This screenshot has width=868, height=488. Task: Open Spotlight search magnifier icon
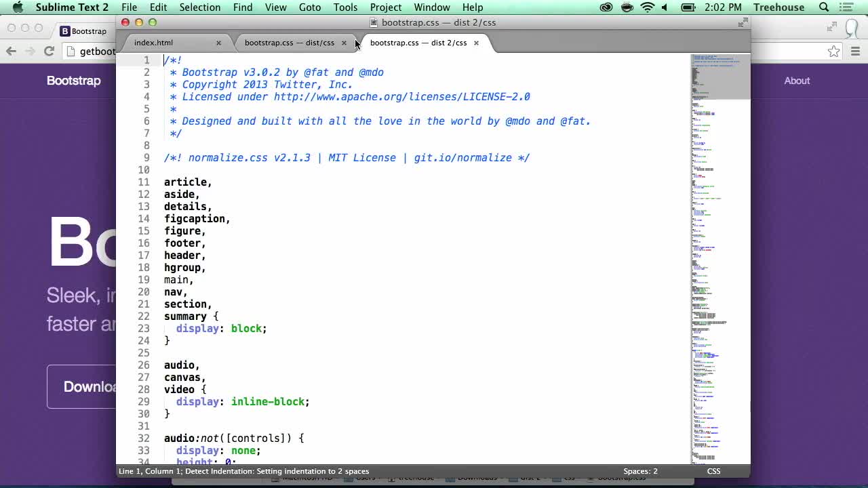[824, 7]
